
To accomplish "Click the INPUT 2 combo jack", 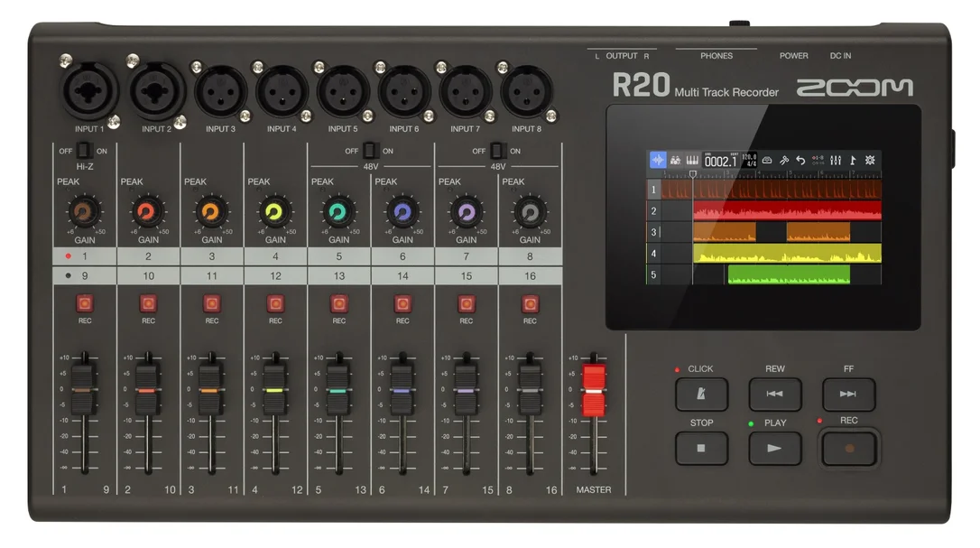I will (x=157, y=91).
